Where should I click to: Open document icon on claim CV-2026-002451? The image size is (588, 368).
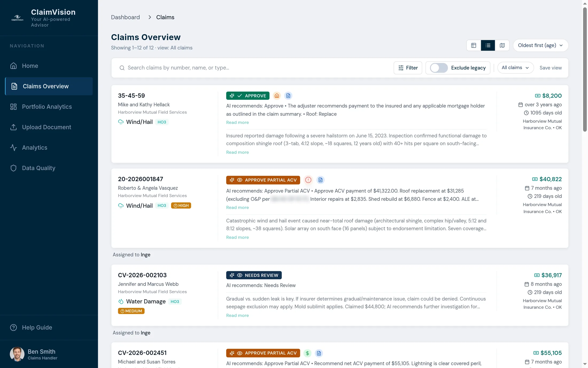point(319,353)
